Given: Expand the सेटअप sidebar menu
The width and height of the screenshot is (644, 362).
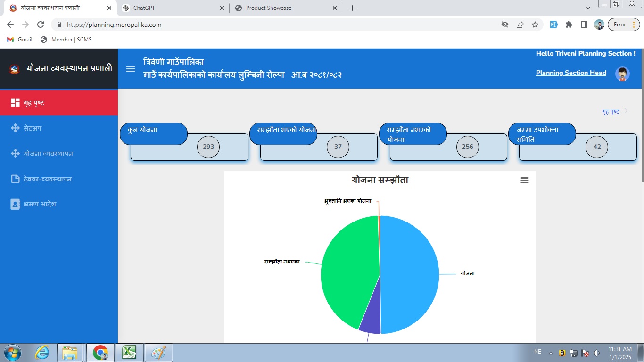Looking at the screenshot, I should pyautogui.click(x=58, y=128).
